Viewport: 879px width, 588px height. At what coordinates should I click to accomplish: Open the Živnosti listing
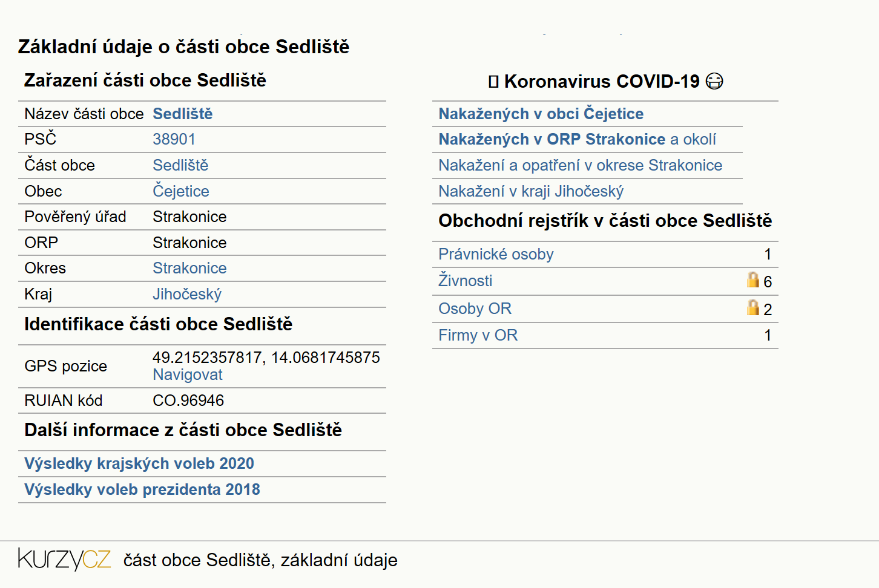[465, 280]
